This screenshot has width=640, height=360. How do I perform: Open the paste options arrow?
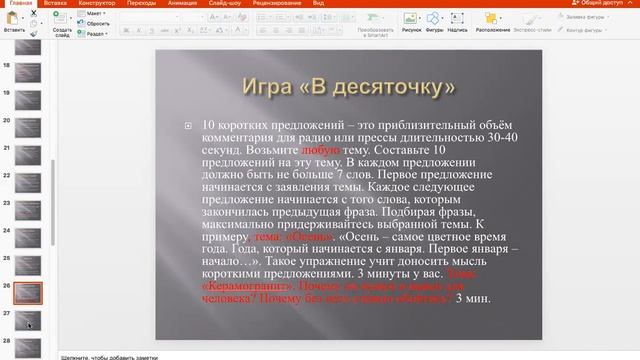pyautogui.click(x=23, y=18)
